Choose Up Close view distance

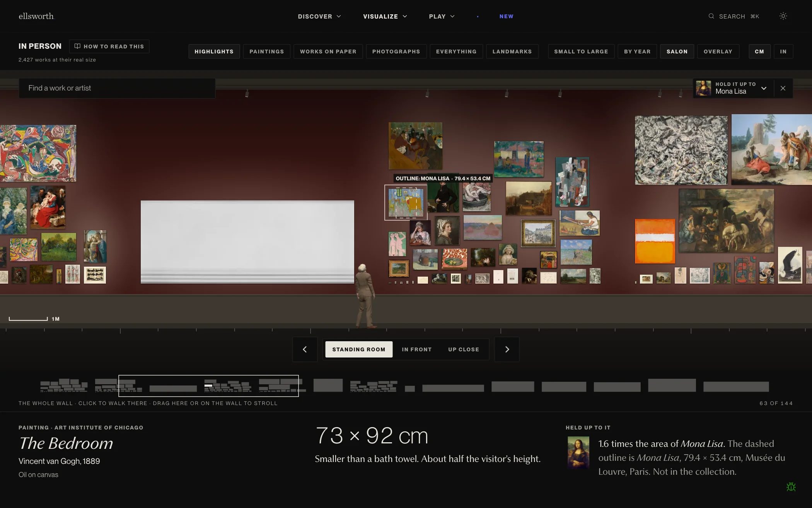tap(464, 349)
